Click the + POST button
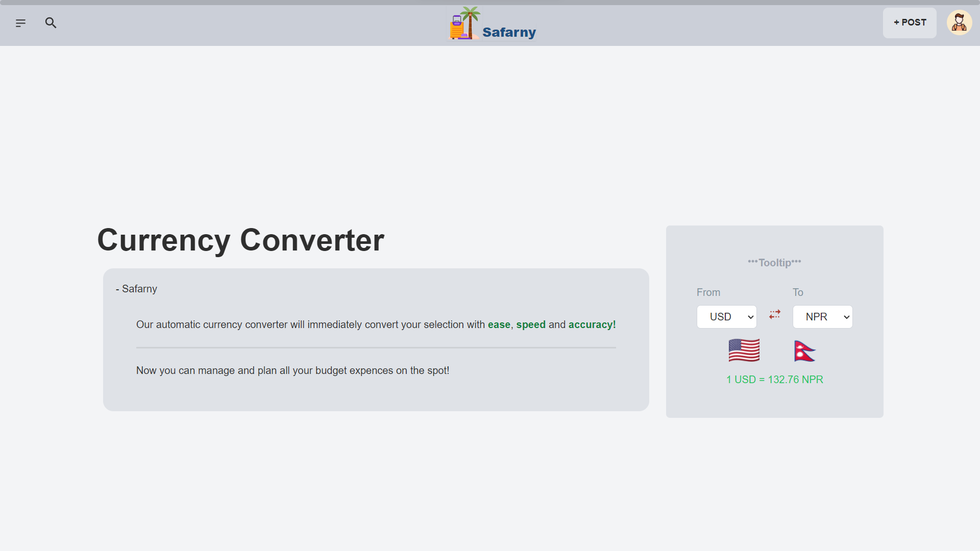The image size is (980, 551). [x=910, y=22]
